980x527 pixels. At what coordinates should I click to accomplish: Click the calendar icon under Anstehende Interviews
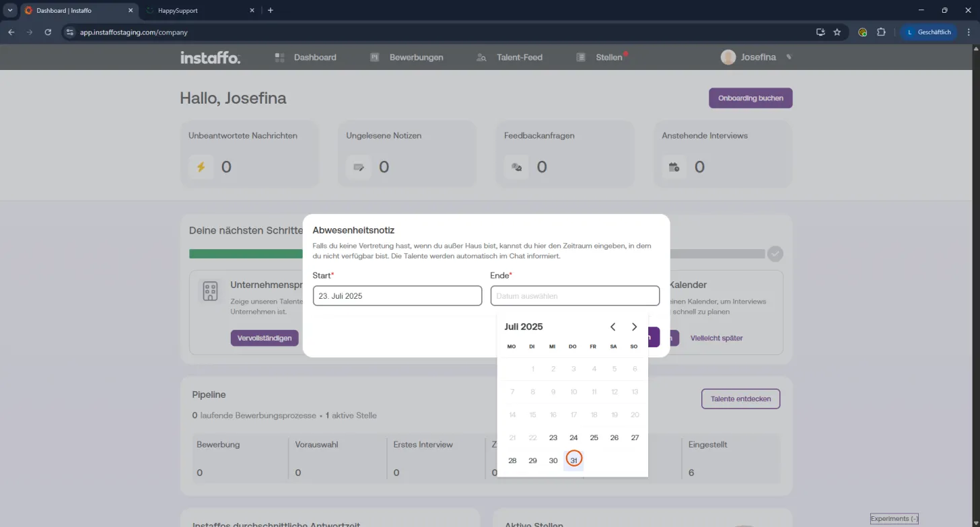click(674, 167)
